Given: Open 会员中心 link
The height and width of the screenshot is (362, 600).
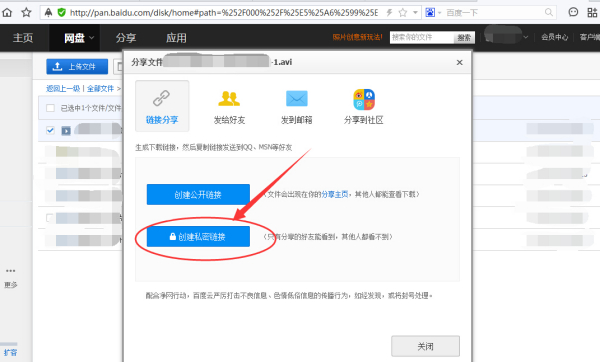Looking at the screenshot, I should [554, 37].
